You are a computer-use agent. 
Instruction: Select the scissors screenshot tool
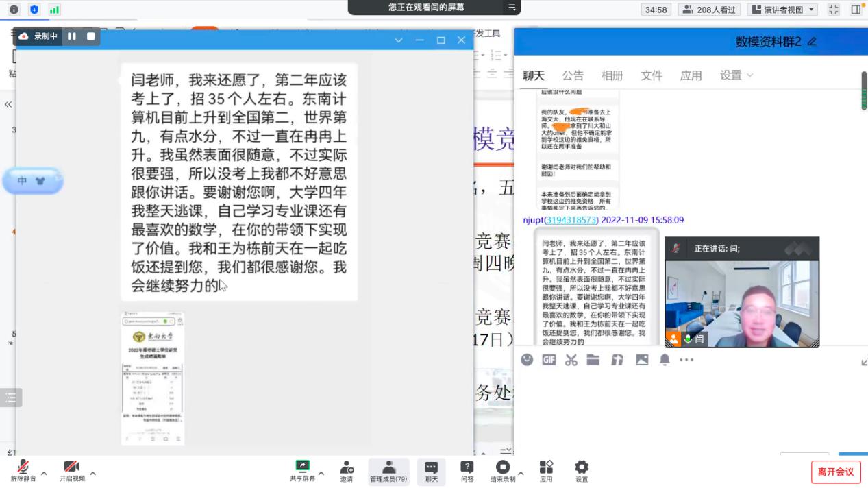(571, 360)
